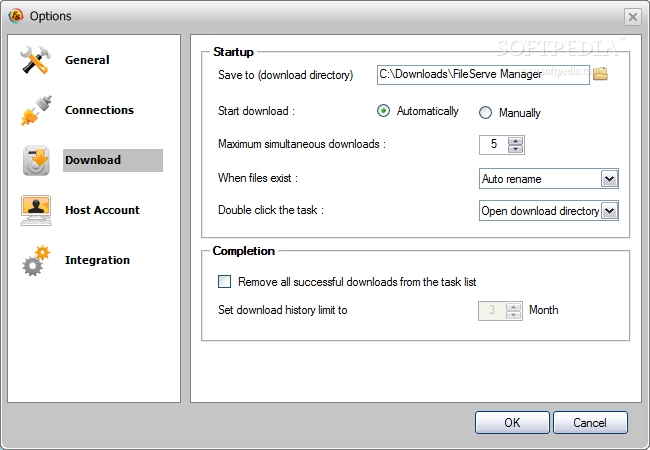Decrease download history limit months

click(x=514, y=315)
